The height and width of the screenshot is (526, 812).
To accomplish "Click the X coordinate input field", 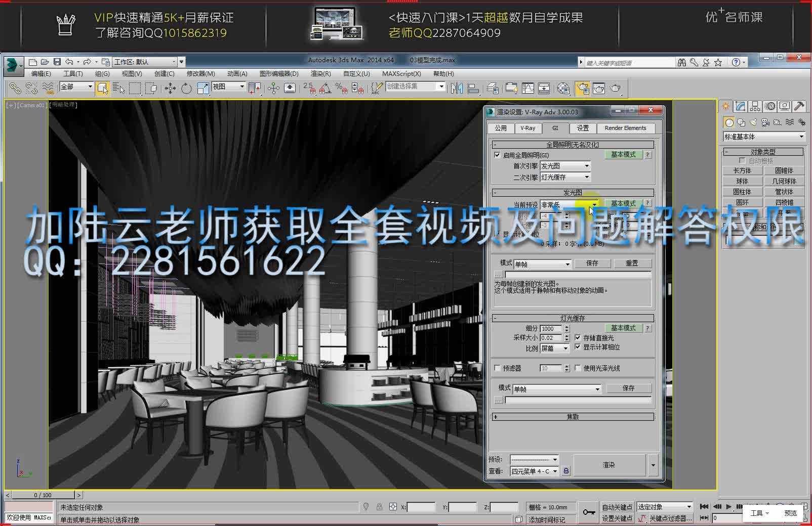I will 422,507.
